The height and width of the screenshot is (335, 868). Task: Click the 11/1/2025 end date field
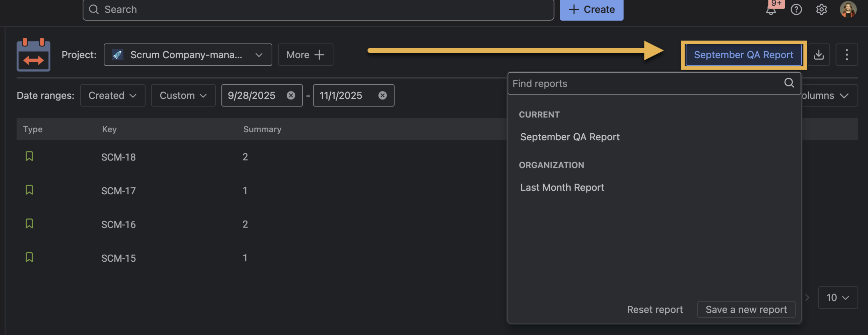353,95
